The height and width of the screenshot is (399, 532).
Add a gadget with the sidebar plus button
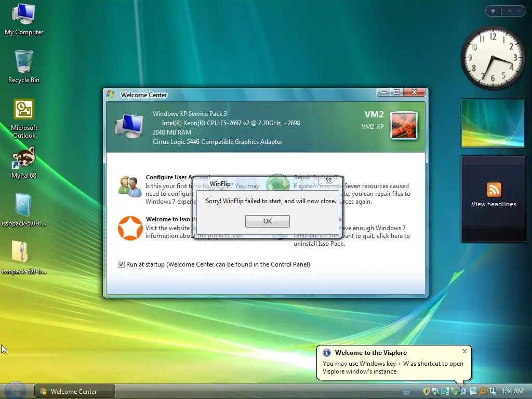pos(493,11)
